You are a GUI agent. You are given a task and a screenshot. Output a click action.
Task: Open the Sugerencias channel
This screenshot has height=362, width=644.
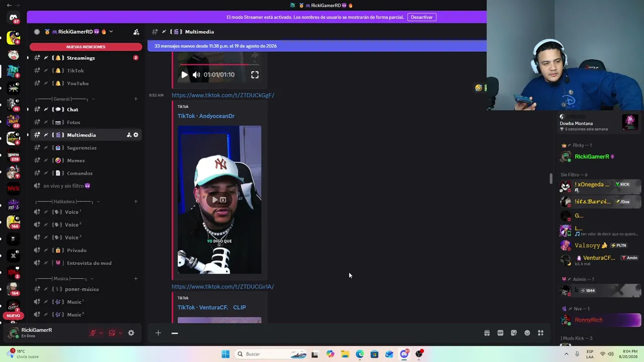[x=86, y=148]
